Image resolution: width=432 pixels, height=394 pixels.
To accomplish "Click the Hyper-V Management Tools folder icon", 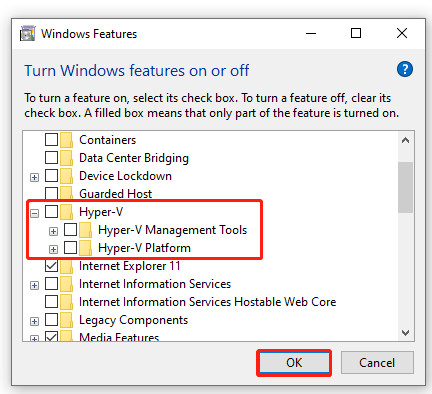I will (86, 230).
